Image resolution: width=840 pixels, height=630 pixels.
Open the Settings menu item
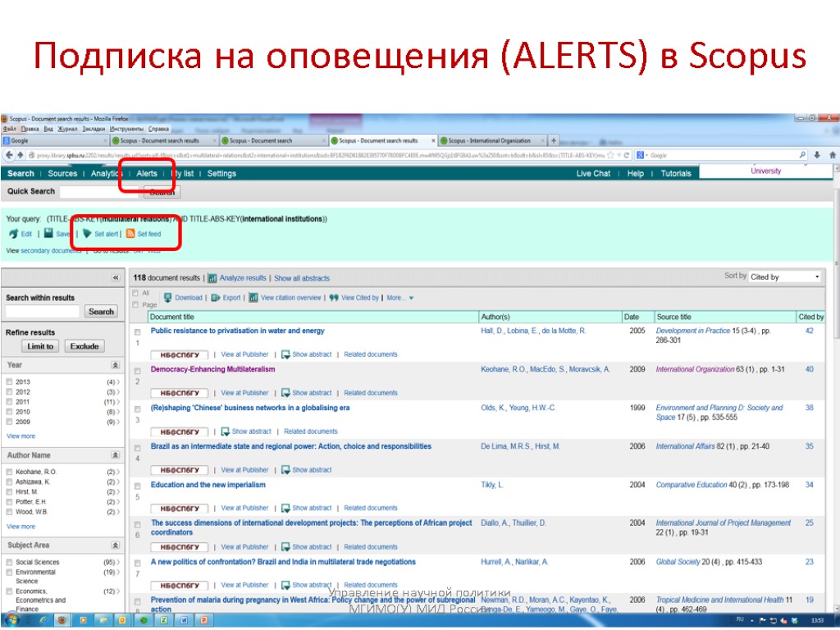(221, 174)
